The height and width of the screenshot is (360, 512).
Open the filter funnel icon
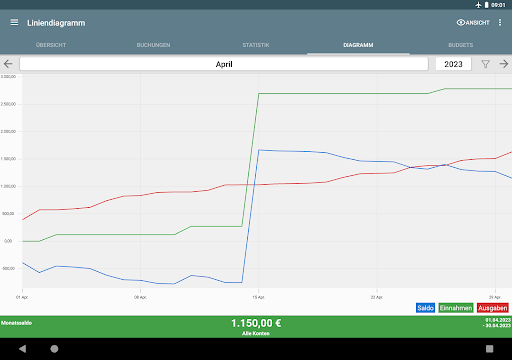tap(485, 64)
